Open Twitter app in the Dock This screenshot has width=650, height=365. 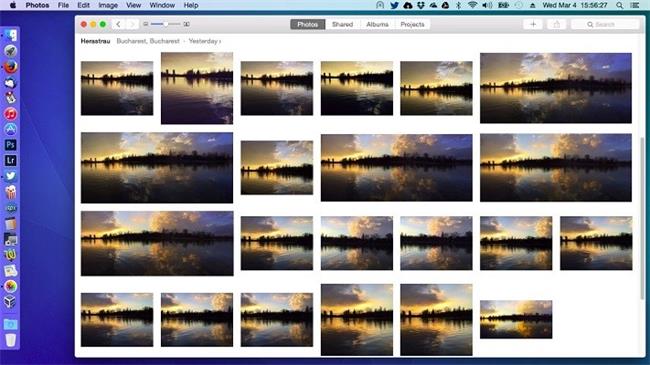(x=10, y=176)
